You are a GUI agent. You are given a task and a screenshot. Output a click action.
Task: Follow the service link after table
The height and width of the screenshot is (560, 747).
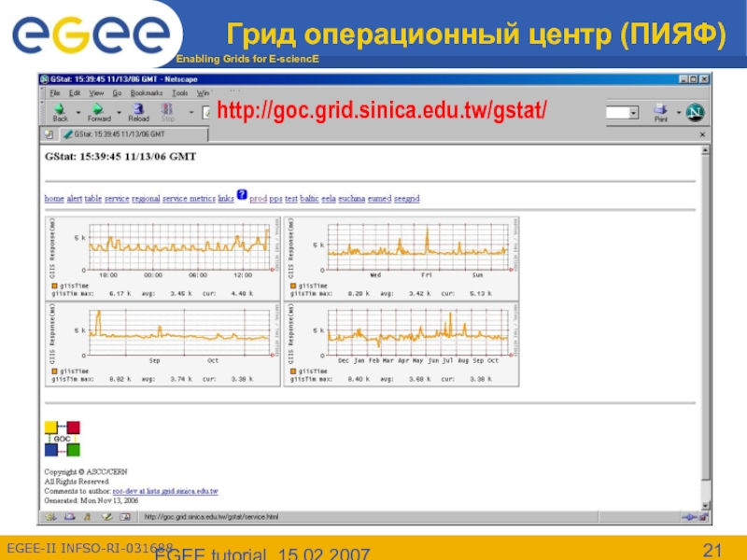tap(117, 199)
